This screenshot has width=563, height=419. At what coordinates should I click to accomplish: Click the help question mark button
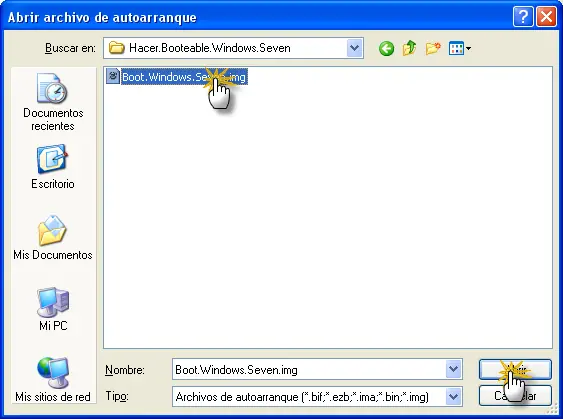[523, 17]
